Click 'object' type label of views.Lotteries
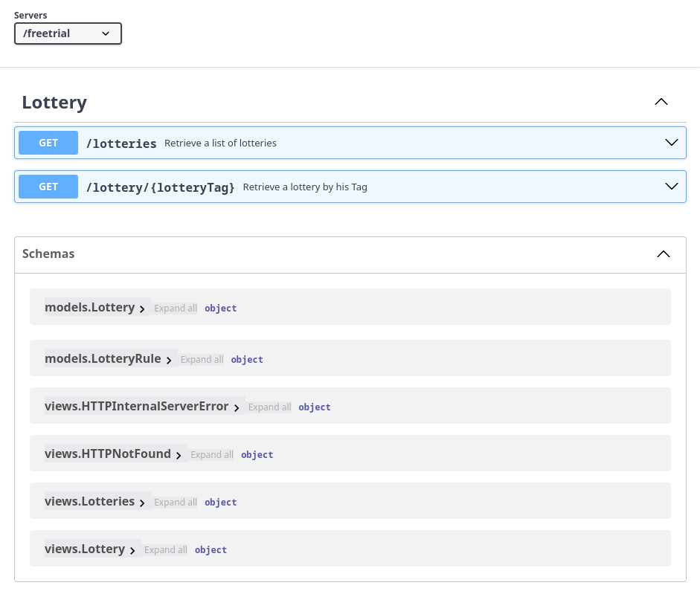700x594 pixels. pos(220,503)
